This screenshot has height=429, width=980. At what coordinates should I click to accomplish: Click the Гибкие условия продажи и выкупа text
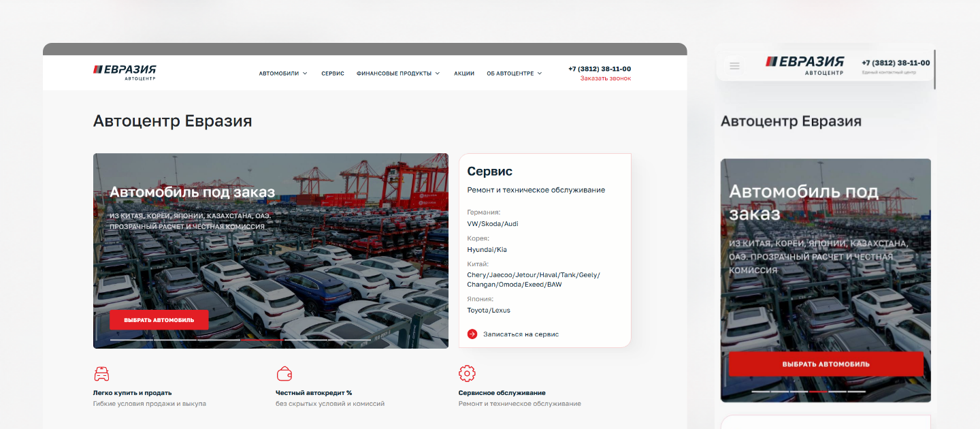pyautogui.click(x=150, y=404)
